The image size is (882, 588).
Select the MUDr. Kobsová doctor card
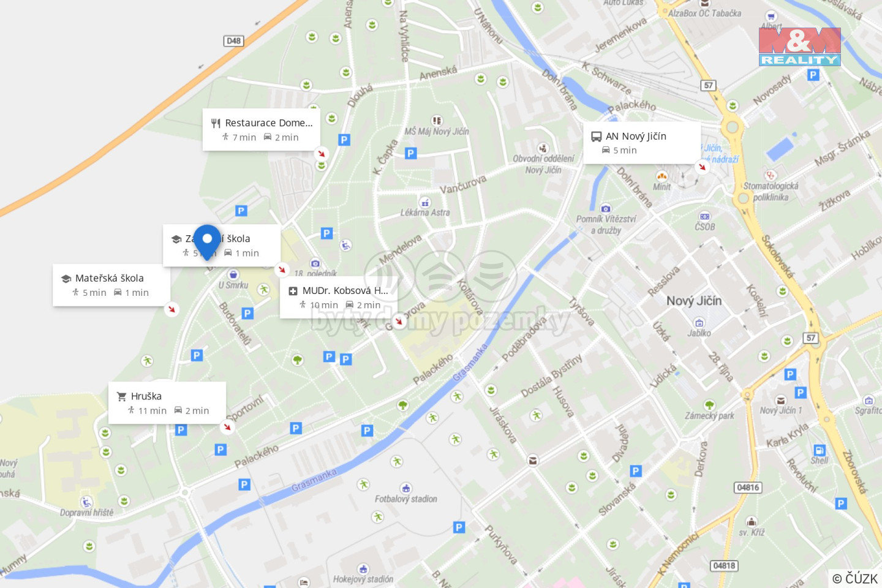tap(339, 298)
